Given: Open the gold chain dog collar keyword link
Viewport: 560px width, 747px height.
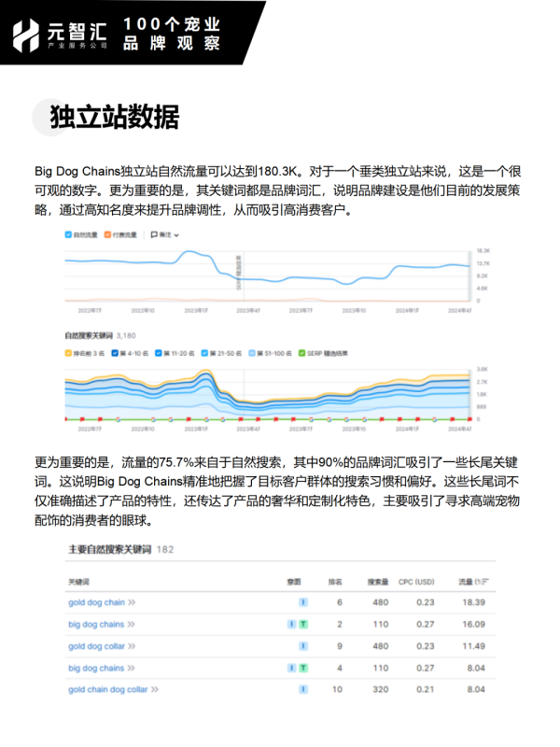Looking at the screenshot, I should [108, 689].
